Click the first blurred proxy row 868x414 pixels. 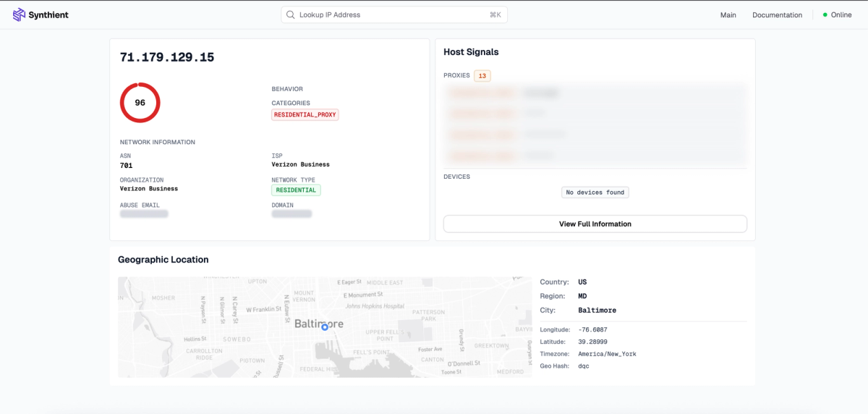pos(595,93)
